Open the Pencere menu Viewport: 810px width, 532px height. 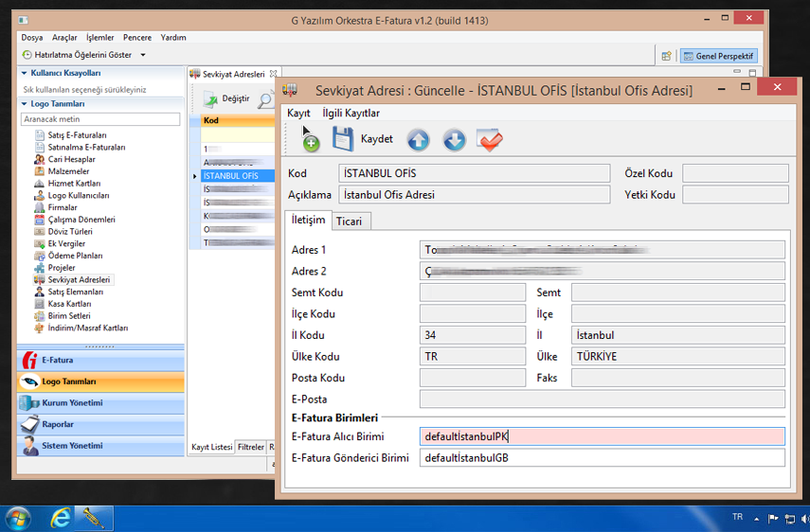137,38
